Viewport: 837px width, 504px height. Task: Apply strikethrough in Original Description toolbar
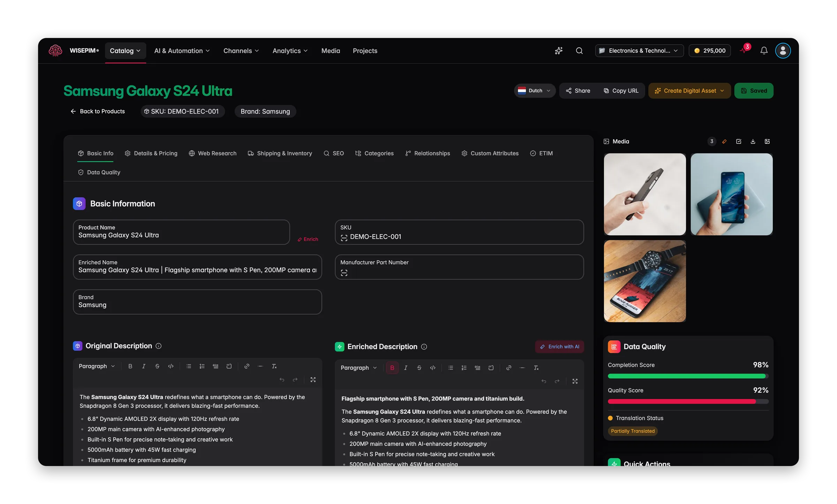pos(157,366)
